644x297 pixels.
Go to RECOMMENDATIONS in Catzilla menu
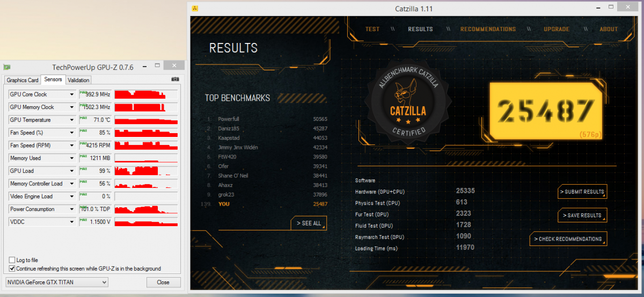[488, 29]
